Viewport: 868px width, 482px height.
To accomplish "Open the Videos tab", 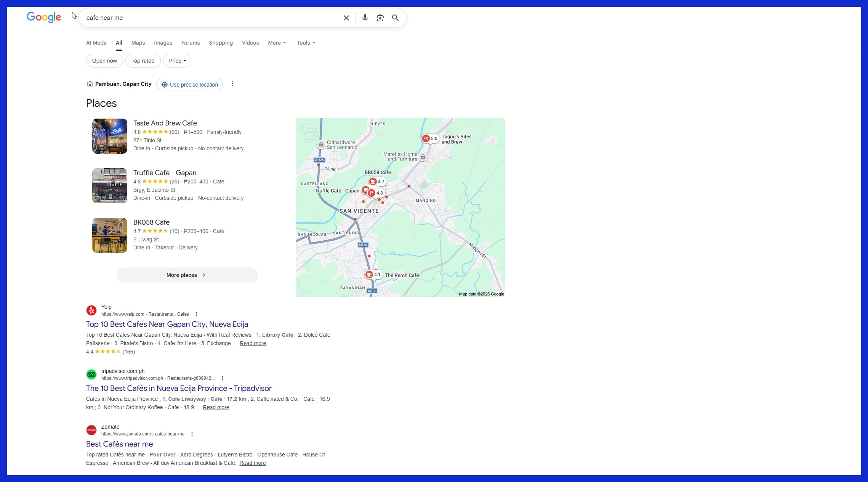I will tap(250, 43).
